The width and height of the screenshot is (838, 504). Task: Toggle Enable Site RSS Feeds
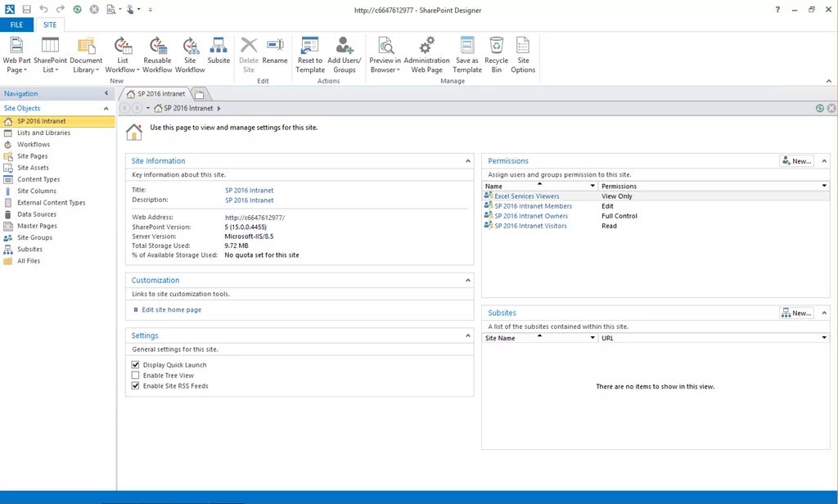(135, 385)
